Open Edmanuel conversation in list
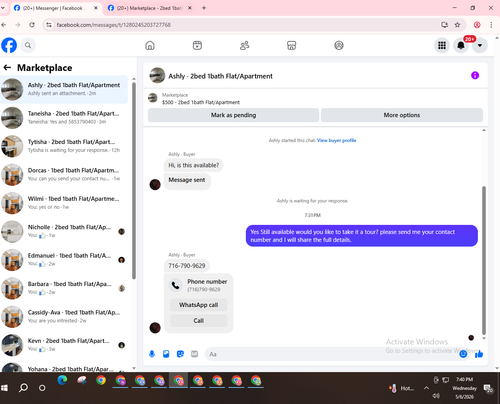 point(64,260)
